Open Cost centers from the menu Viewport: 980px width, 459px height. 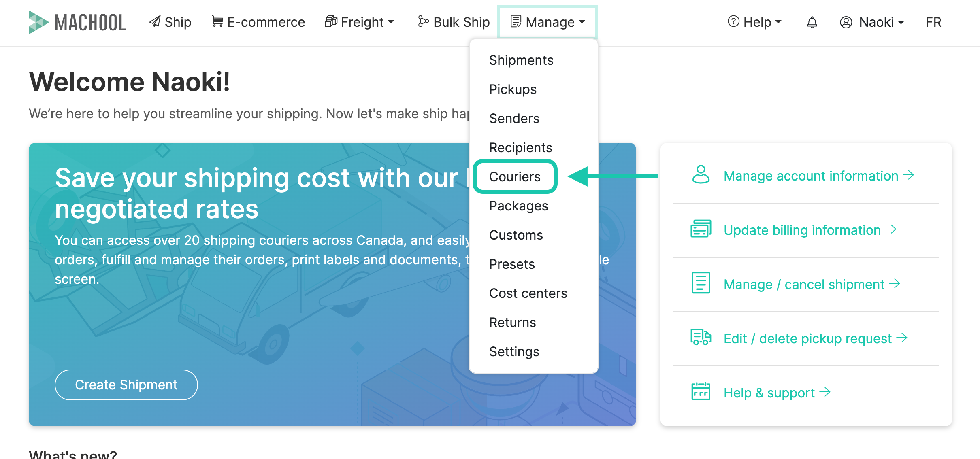click(x=528, y=293)
